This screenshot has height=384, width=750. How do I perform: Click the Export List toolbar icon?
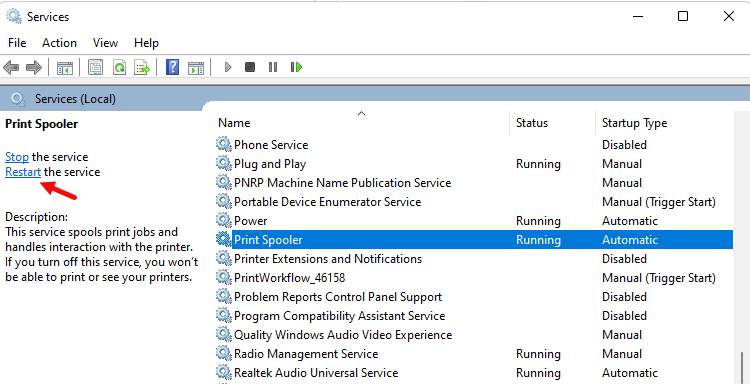pos(142,67)
